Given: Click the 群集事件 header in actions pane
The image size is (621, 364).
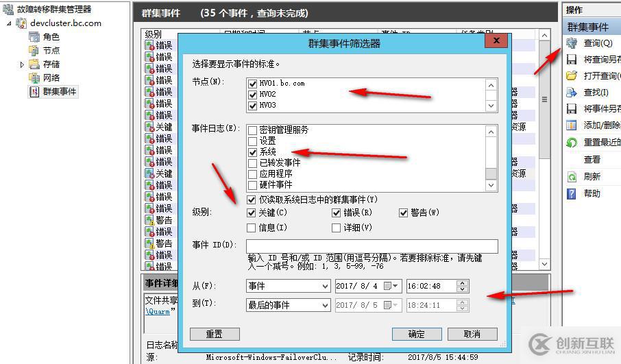Looking at the screenshot, I should coord(587,27).
